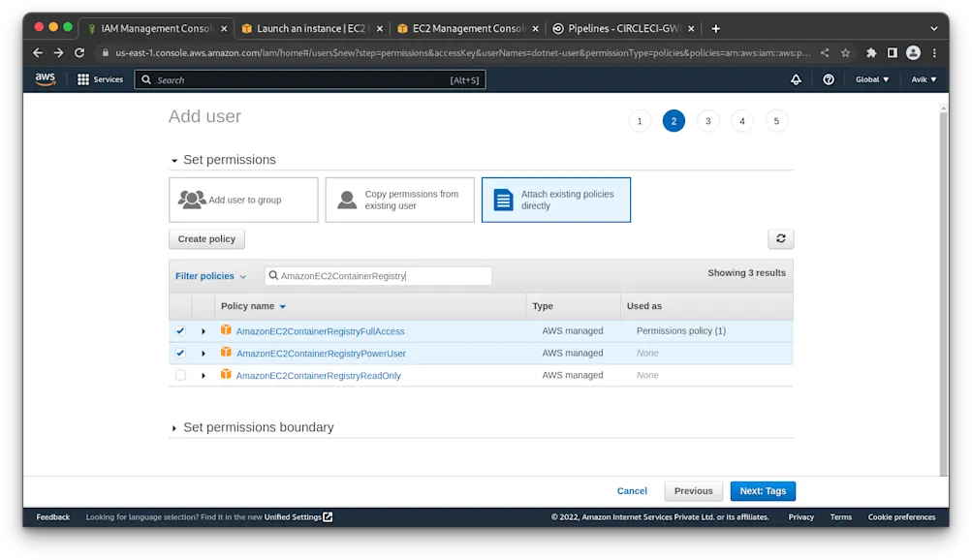Close the Launch an instance tab

379,28
